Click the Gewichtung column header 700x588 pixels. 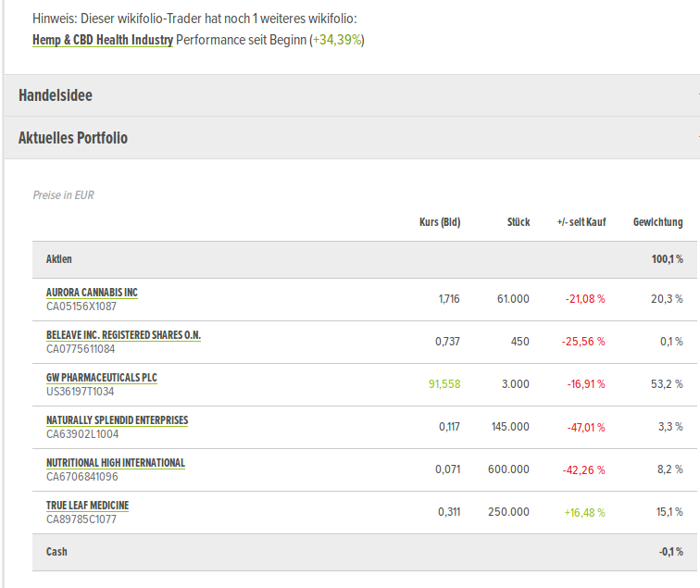(x=657, y=222)
